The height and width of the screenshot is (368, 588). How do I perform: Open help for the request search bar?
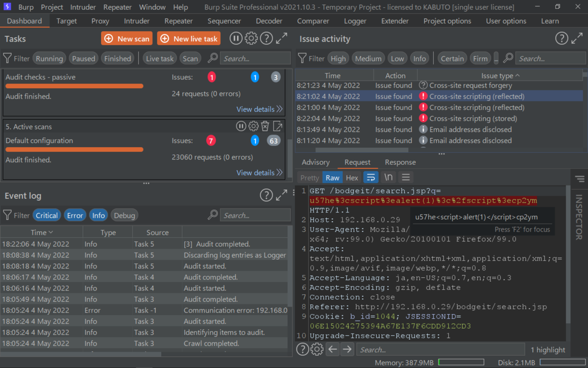click(303, 349)
